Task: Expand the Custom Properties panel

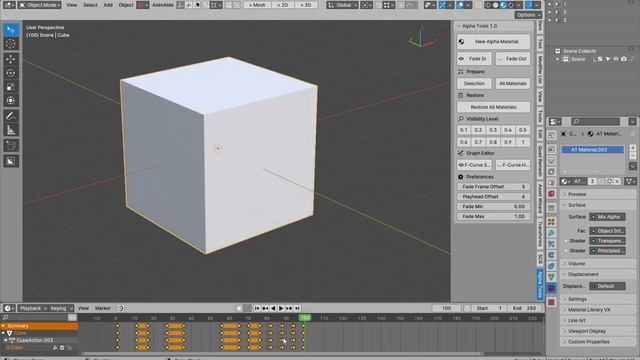Action: (598, 342)
